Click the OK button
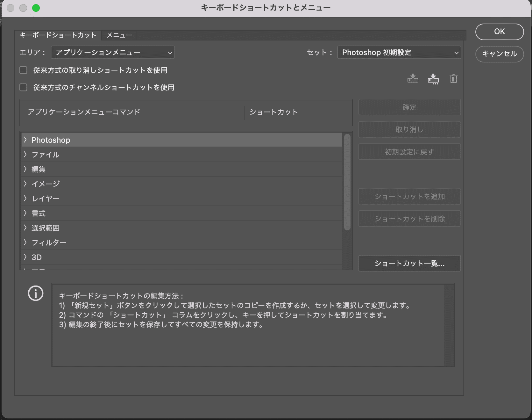532x420 pixels. click(x=500, y=32)
